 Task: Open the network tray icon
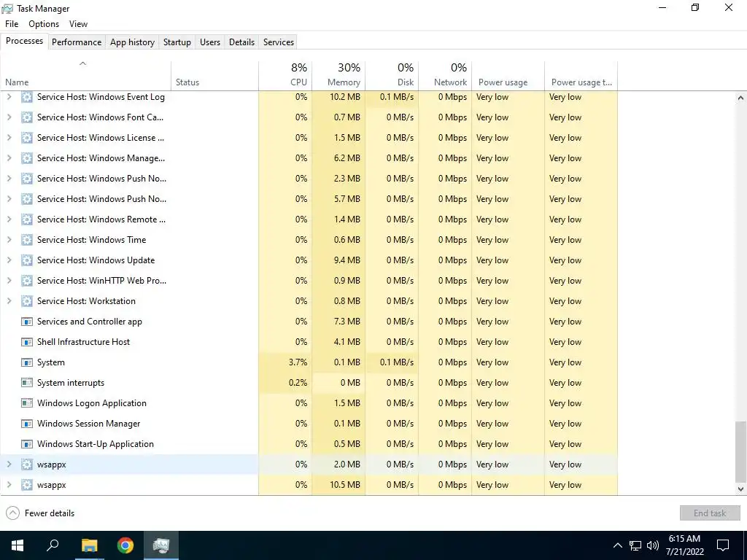pyautogui.click(x=635, y=545)
